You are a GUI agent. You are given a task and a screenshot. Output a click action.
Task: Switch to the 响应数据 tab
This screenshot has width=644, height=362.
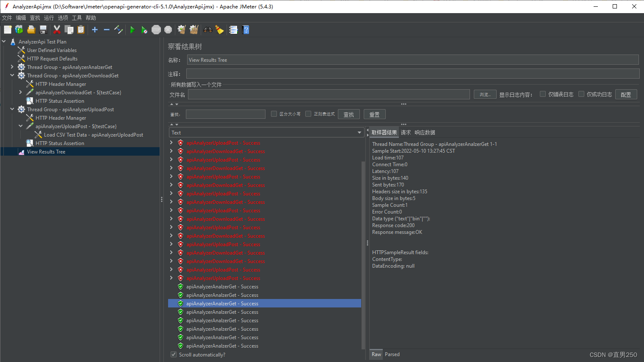pos(425,132)
